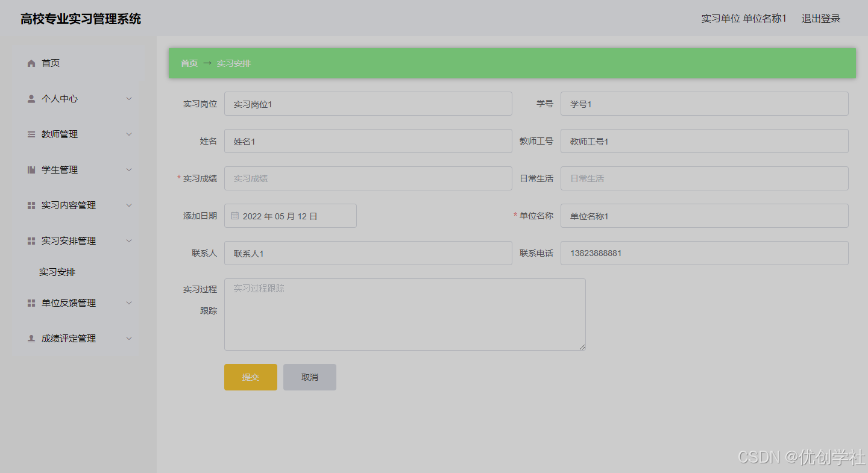Click the 退出登录 link
This screenshot has height=473, width=868.
(x=821, y=19)
